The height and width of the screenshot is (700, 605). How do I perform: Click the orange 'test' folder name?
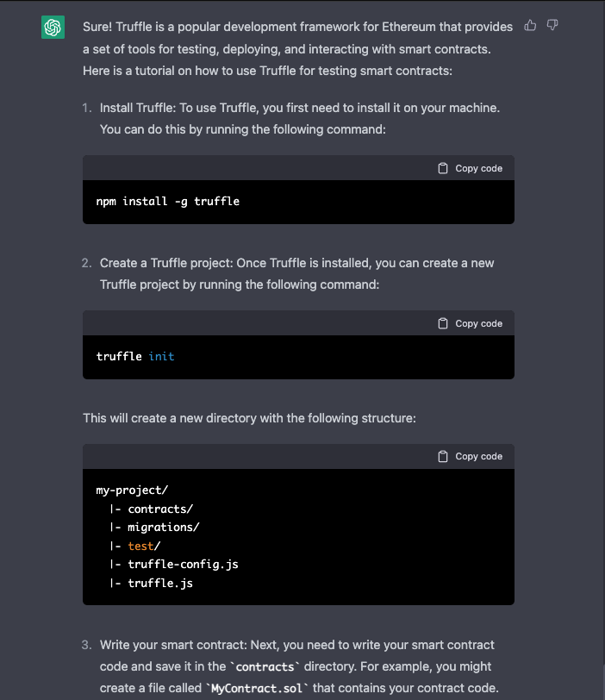[x=140, y=546]
